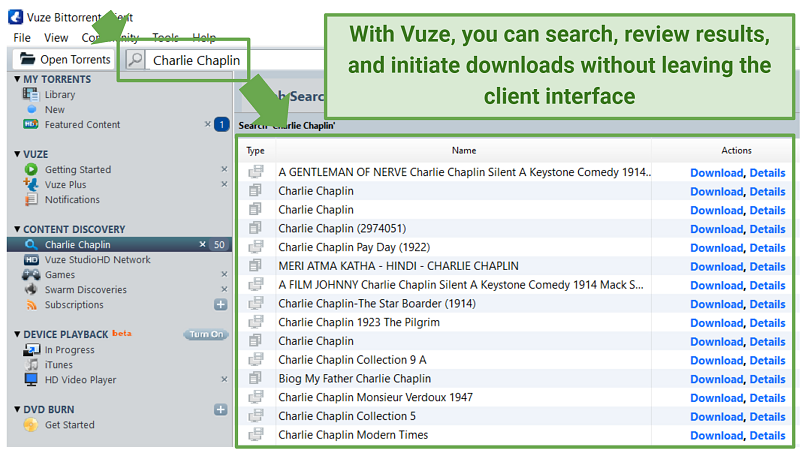Image resolution: width=806 pixels, height=453 pixels.
Task: Click in the Charlie Chaplin search field
Action: 196,60
